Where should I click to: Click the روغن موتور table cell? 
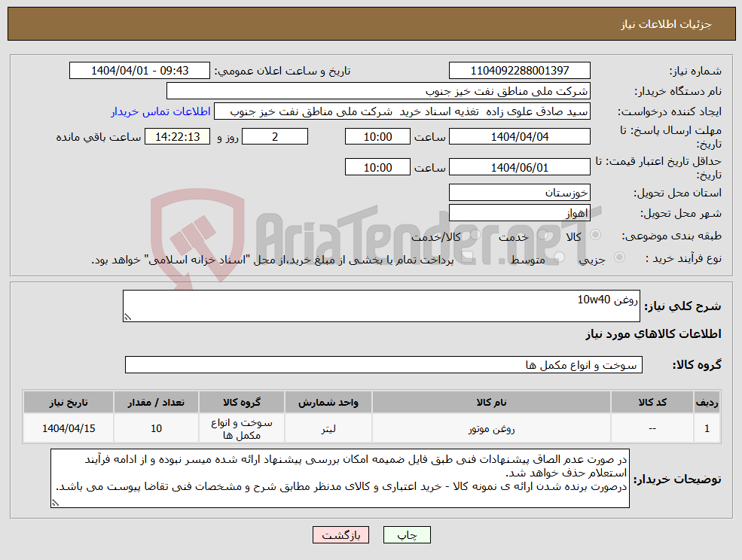coord(491,428)
